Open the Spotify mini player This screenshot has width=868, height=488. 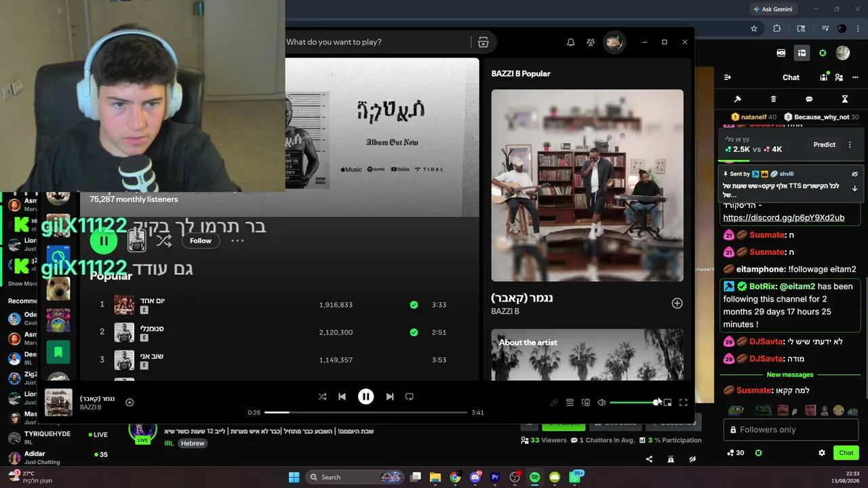(668, 403)
